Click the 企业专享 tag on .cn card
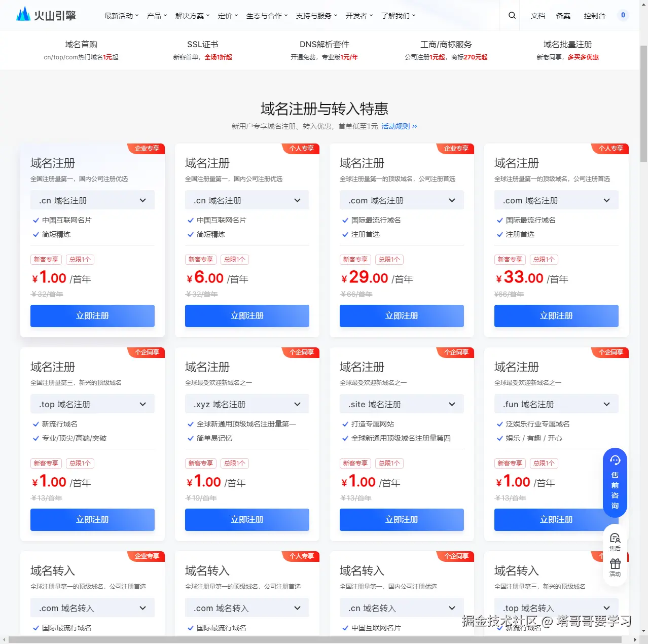 pos(147,149)
